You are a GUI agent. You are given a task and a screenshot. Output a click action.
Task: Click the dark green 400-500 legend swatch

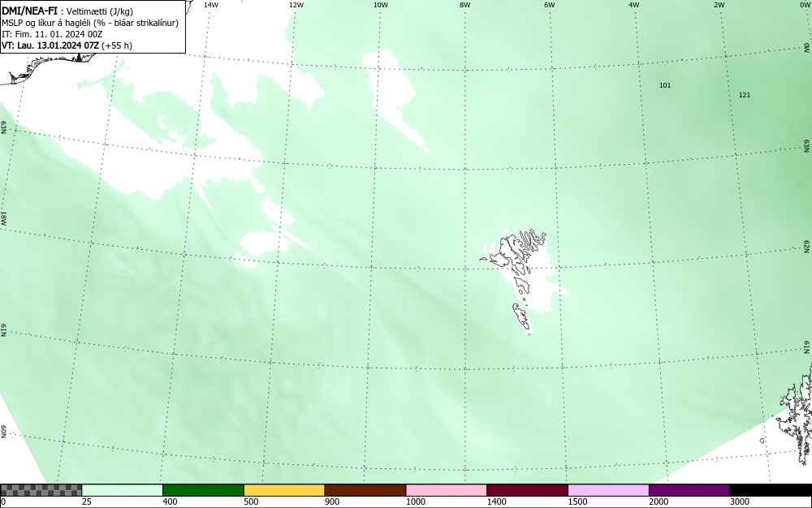[x=203, y=490]
